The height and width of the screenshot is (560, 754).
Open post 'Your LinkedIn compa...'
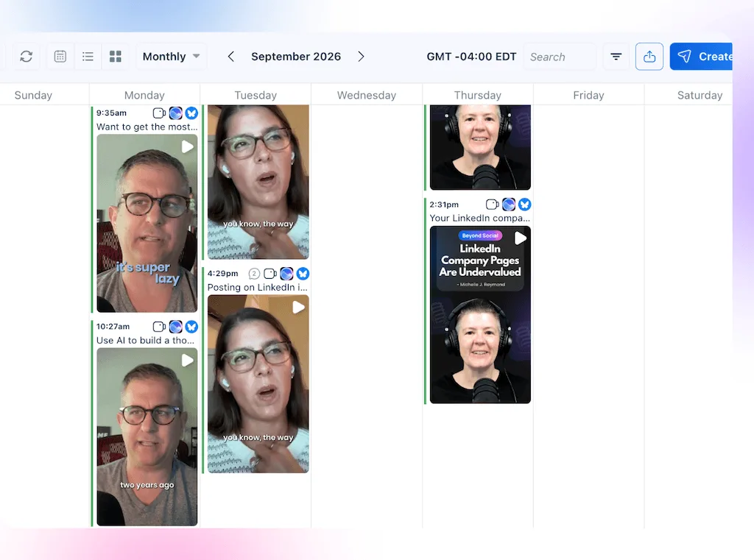tap(479, 219)
